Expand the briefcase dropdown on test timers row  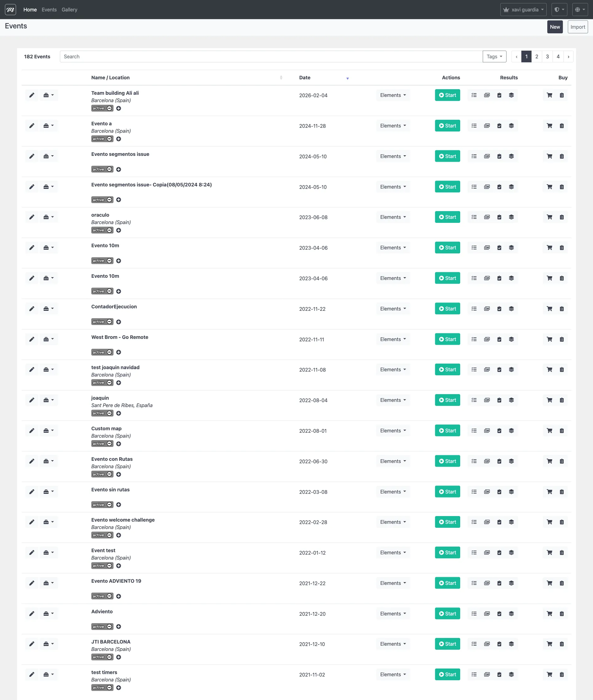49,674
